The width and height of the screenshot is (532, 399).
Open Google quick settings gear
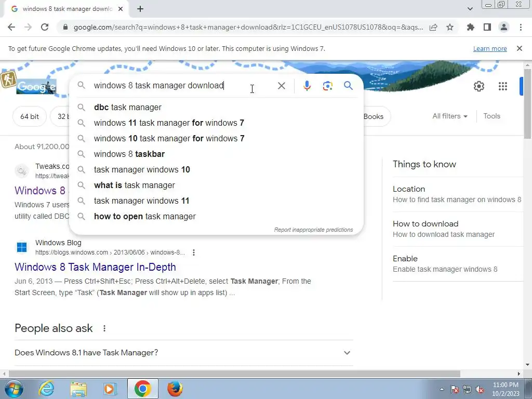(478, 86)
